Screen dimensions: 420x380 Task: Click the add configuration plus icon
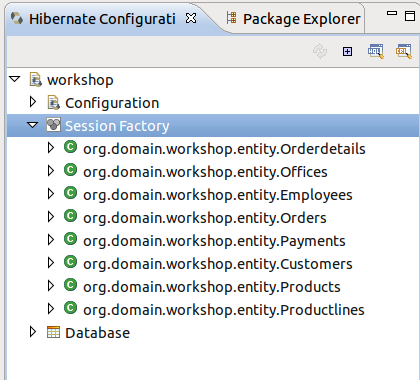347,51
